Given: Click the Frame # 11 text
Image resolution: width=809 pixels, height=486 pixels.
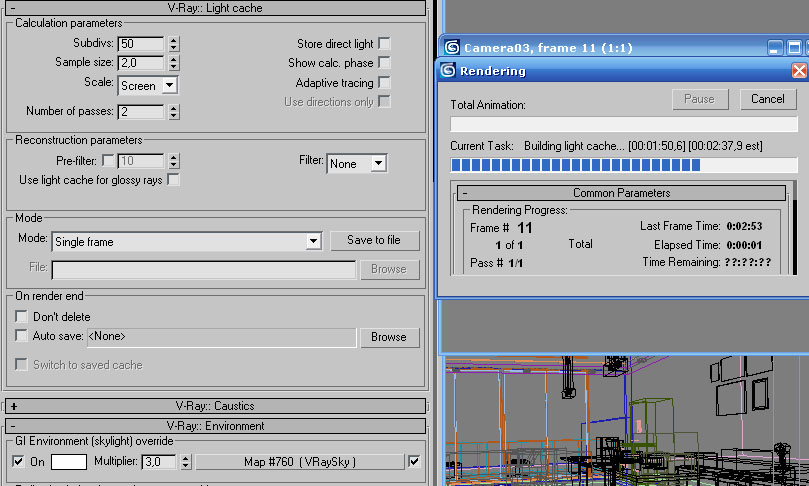Looking at the screenshot, I should tap(501, 228).
